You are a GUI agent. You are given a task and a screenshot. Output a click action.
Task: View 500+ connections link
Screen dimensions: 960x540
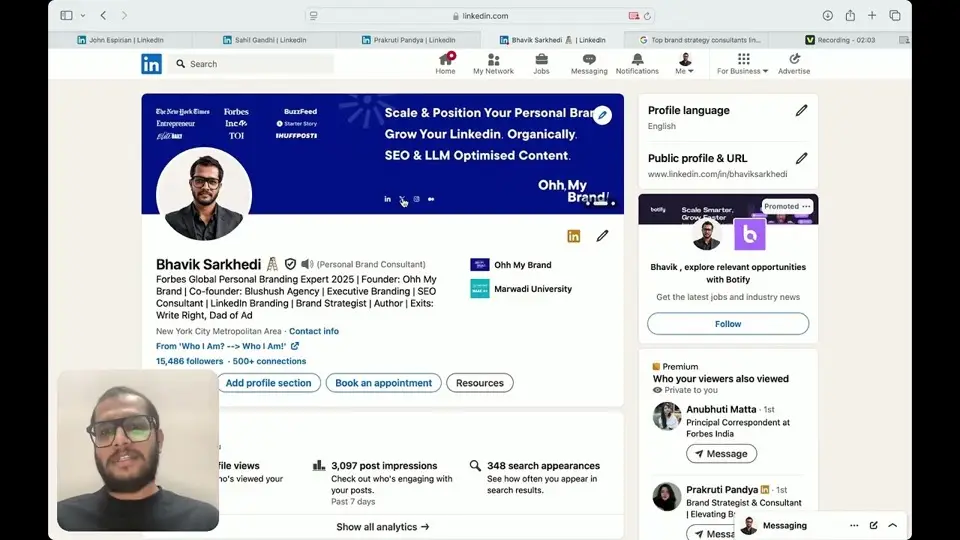coord(269,361)
